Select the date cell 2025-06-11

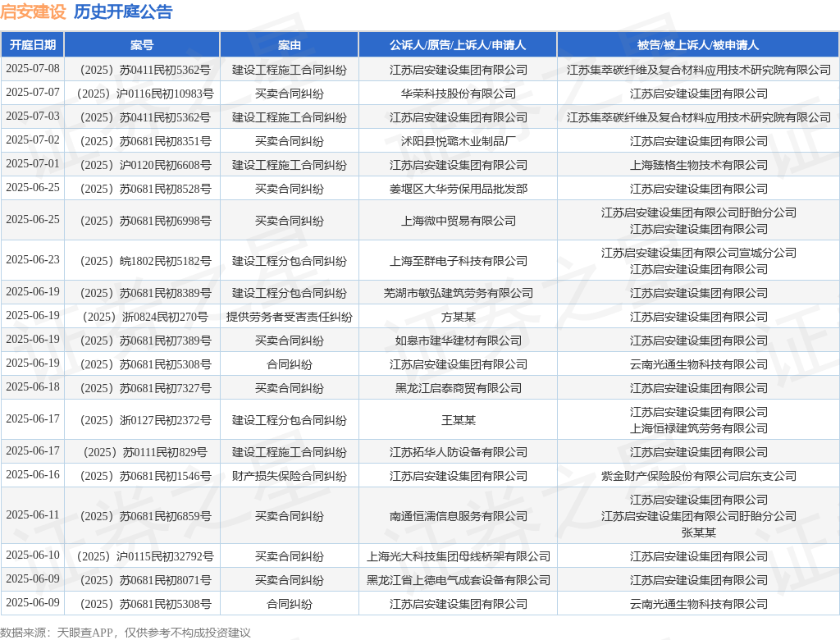33,515
